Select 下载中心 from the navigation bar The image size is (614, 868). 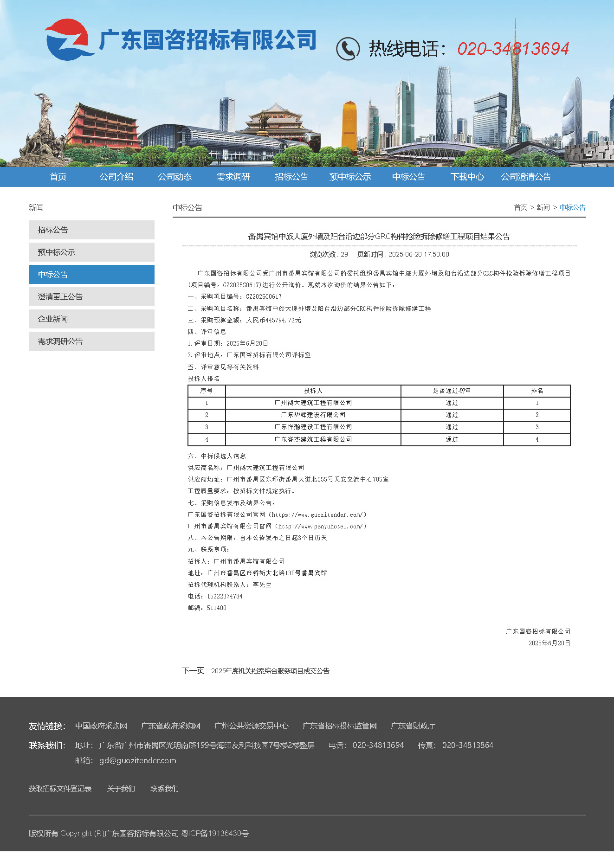click(467, 177)
